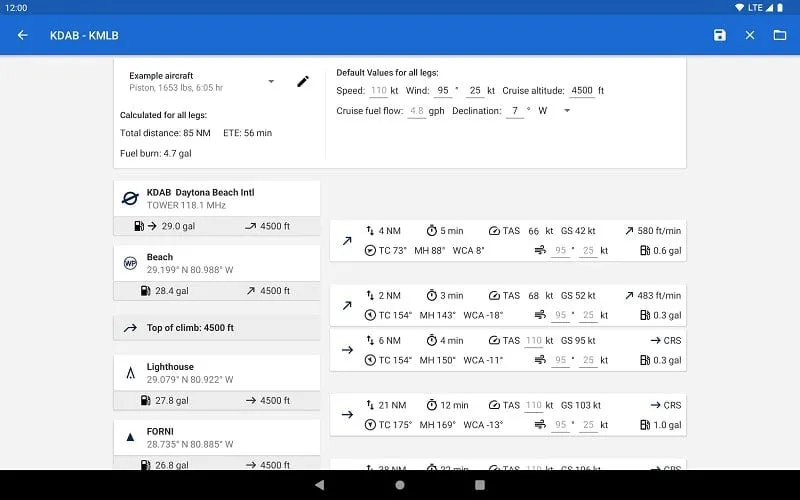Tap the WP icon for Beach
This screenshot has height=500, width=800.
point(130,263)
